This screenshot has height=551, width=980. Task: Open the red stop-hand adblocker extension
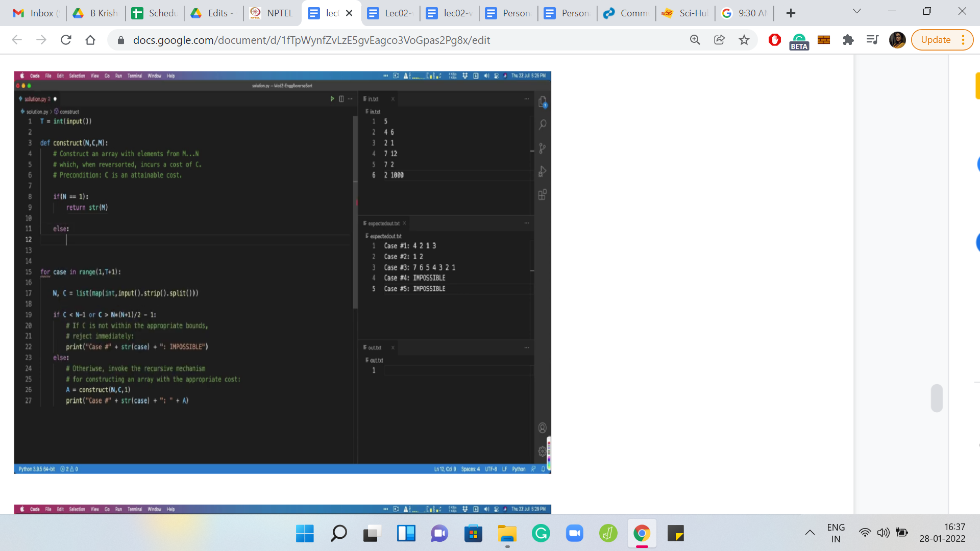[x=774, y=40]
